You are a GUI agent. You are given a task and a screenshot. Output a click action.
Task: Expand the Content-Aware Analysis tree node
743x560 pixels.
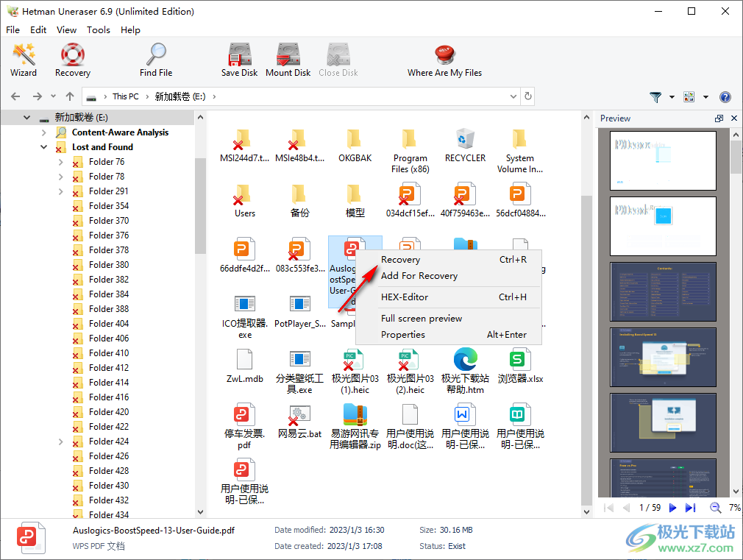click(44, 132)
